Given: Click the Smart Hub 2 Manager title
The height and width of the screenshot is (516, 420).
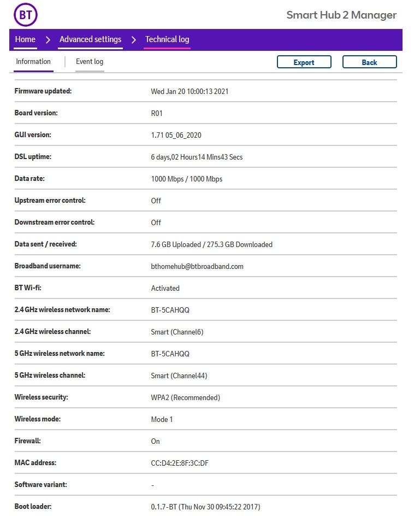Looking at the screenshot, I should point(341,15).
